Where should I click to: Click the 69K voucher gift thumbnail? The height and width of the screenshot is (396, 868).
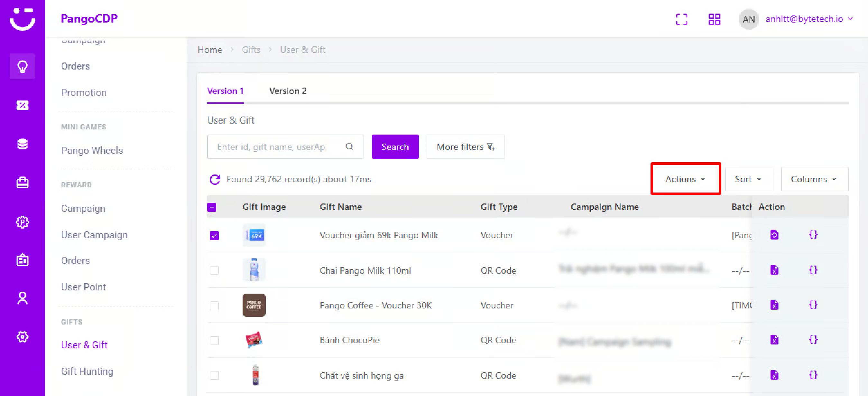coord(254,235)
